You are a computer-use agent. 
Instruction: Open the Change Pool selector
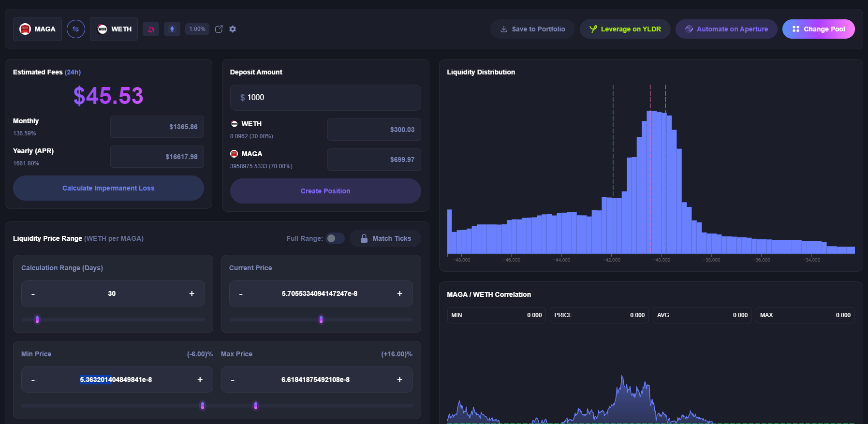click(818, 29)
